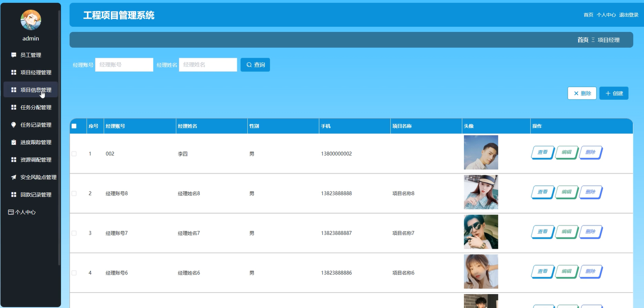Click 删除 for 经理姓名7 row

[x=591, y=232]
